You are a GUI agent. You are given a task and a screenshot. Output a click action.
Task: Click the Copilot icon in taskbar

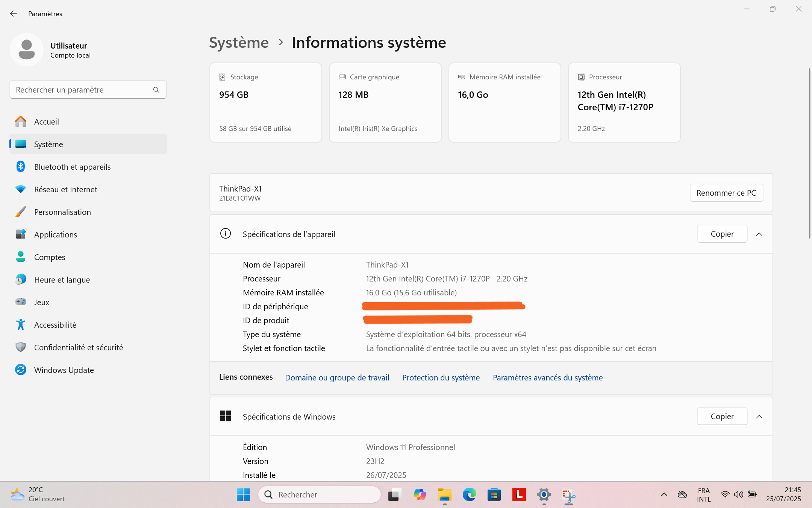tap(420, 494)
